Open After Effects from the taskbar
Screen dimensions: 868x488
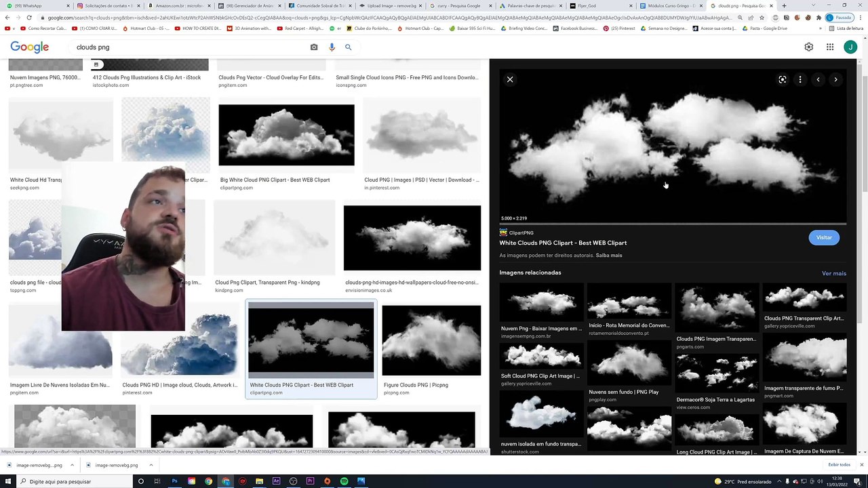coord(276,481)
